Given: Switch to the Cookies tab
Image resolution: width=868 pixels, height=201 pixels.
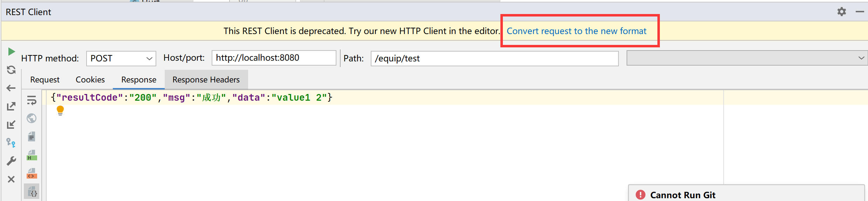Looking at the screenshot, I should (90, 80).
